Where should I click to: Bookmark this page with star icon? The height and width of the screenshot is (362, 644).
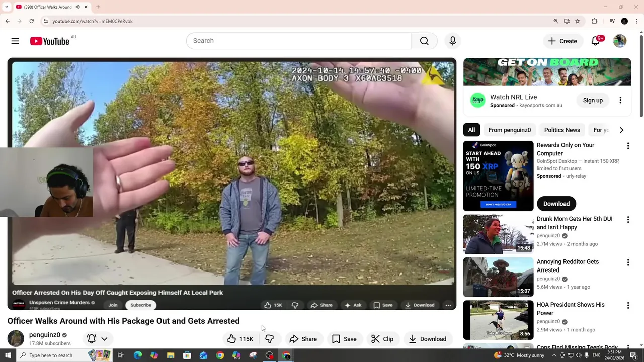pos(578,21)
